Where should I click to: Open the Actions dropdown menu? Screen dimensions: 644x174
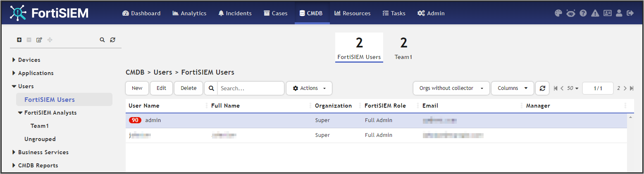point(309,88)
